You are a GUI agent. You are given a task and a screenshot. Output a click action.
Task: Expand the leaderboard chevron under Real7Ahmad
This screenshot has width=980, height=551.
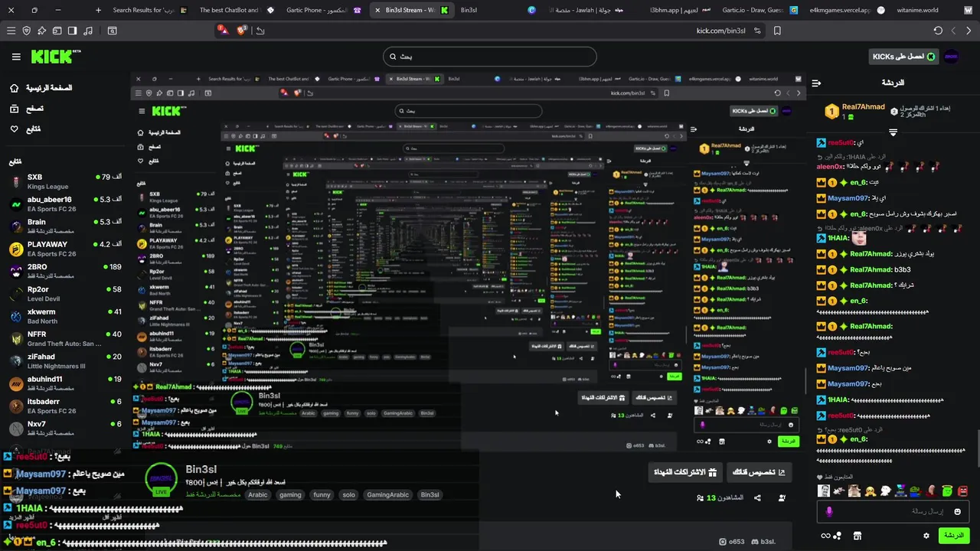tap(893, 133)
